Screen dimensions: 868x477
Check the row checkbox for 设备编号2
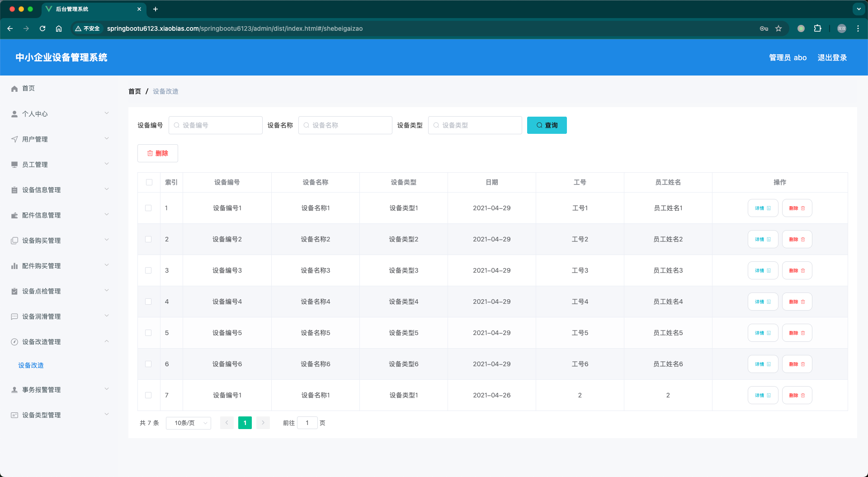pyautogui.click(x=148, y=239)
